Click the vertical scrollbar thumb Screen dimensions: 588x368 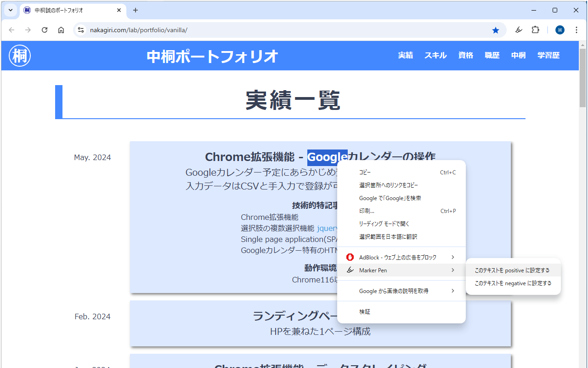(583, 77)
